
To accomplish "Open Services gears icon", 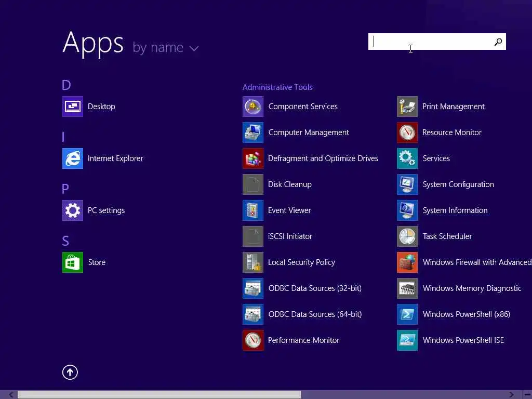I will point(407,158).
